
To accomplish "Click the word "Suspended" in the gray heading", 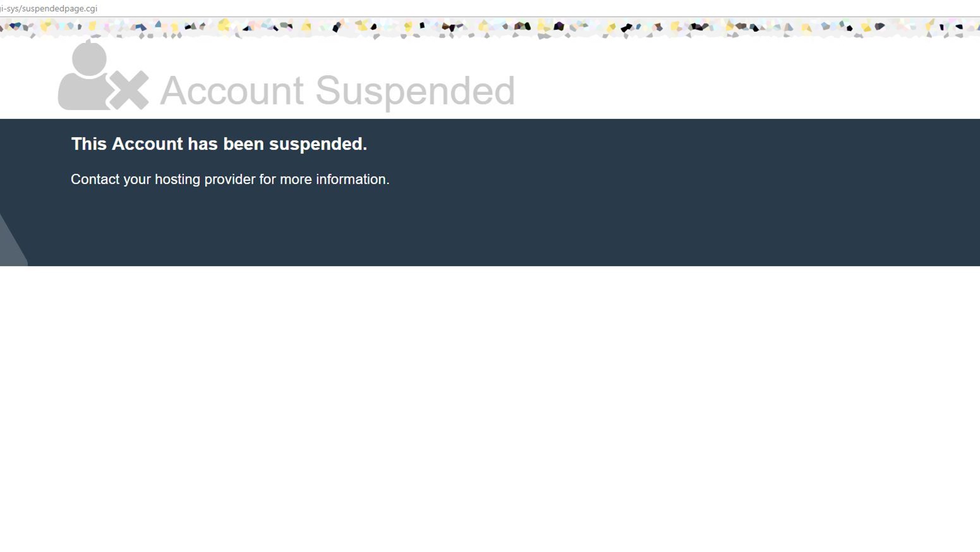I will tap(415, 91).
